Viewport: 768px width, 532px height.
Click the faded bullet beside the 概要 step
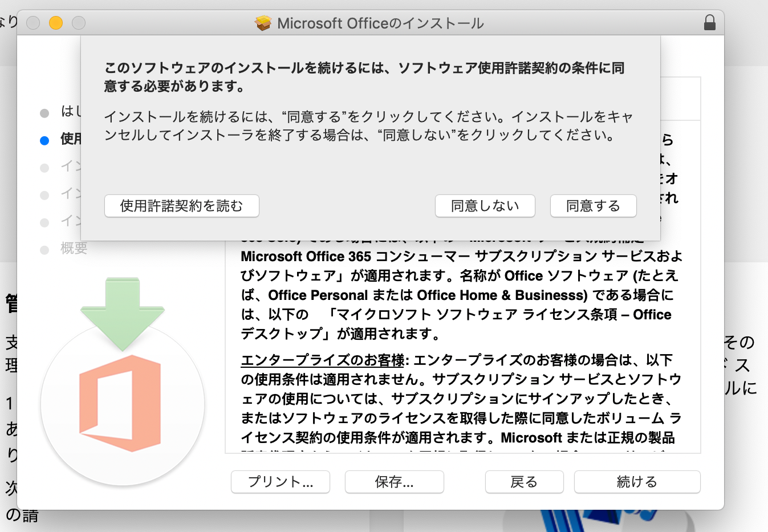point(44,250)
